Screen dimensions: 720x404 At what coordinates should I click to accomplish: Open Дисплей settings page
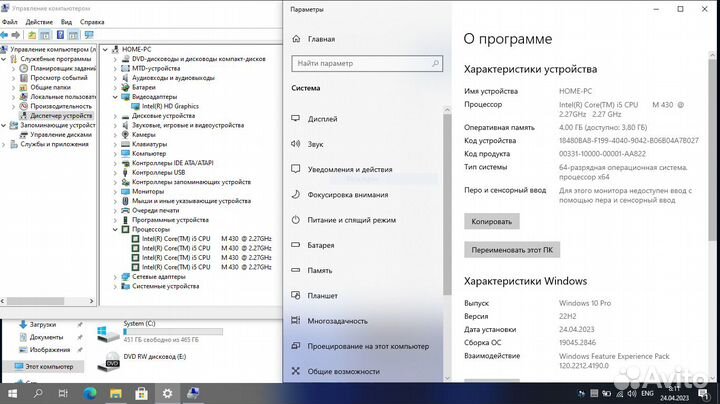[x=322, y=119]
